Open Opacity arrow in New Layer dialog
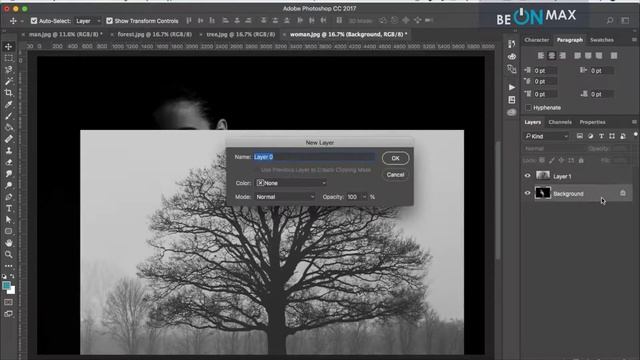The width and height of the screenshot is (640, 360). pos(364,197)
